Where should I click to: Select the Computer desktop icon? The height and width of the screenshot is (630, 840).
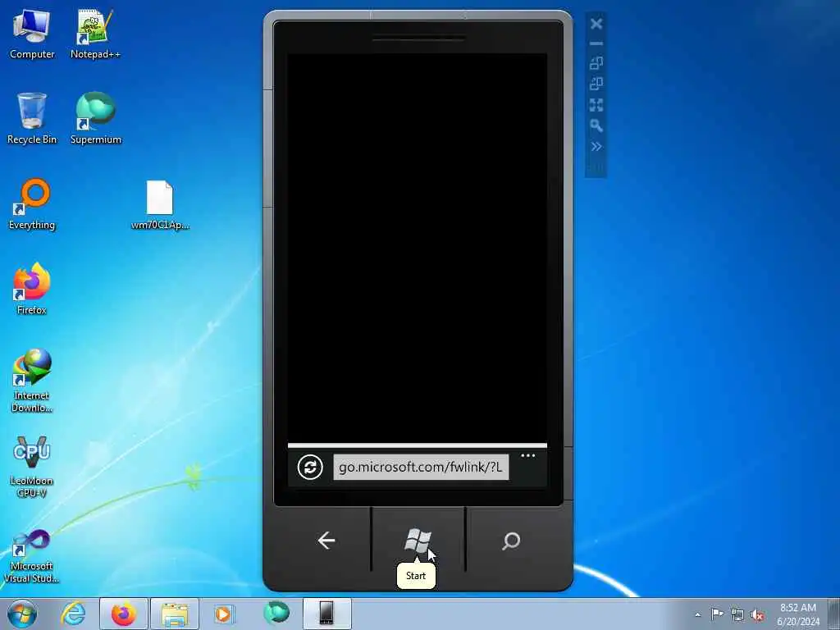pos(32,34)
